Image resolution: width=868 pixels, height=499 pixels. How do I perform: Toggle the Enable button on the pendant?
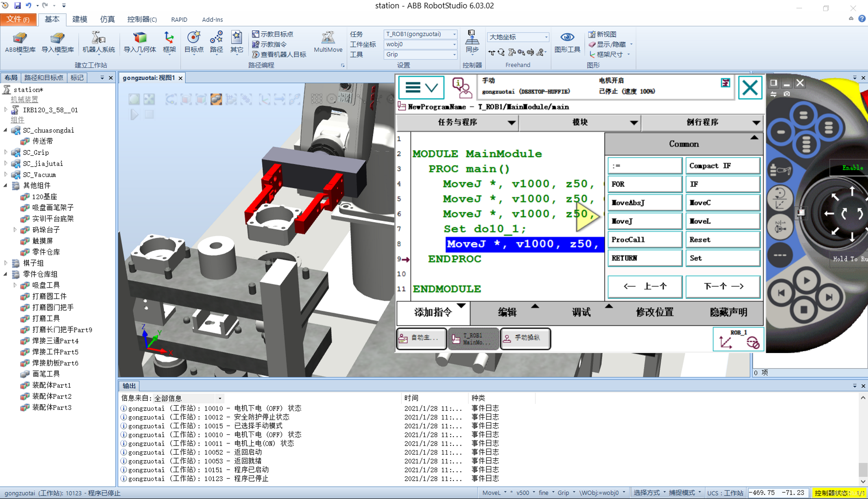pyautogui.click(x=852, y=168)
